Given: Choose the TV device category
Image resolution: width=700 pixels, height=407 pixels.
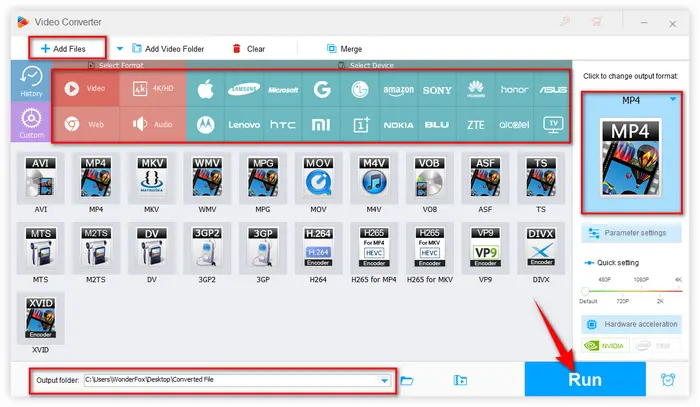Looking at the screenshot, I should [553, 125].
